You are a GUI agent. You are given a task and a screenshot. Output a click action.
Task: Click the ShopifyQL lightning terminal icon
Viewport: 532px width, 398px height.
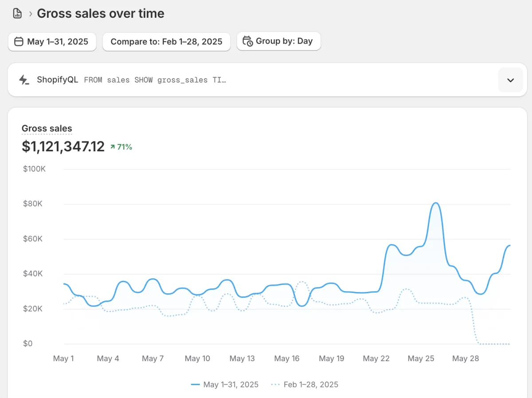(24, 80)
